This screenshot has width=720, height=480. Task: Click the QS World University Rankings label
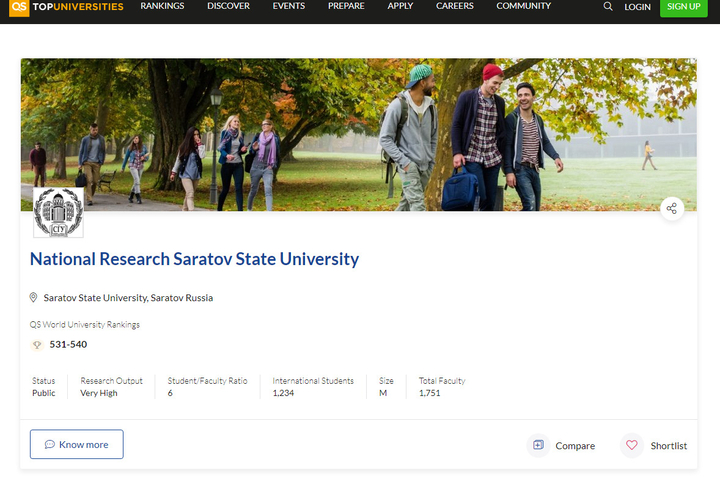[x=84, y=325]
